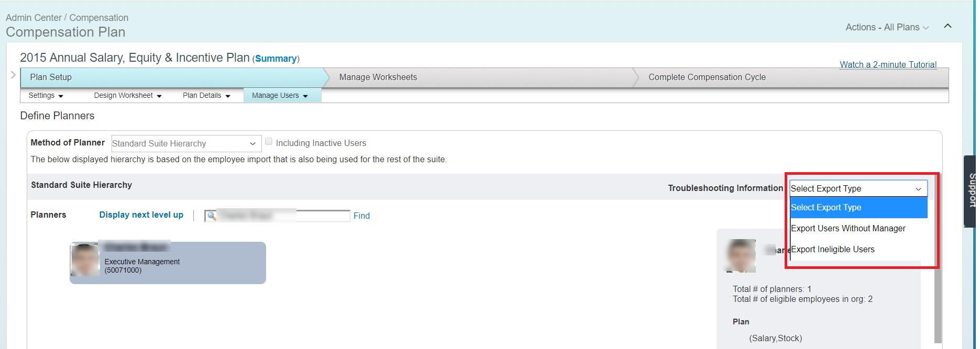Open the Manage Users submenu
980x349 pixels.
tap(282, 96)
